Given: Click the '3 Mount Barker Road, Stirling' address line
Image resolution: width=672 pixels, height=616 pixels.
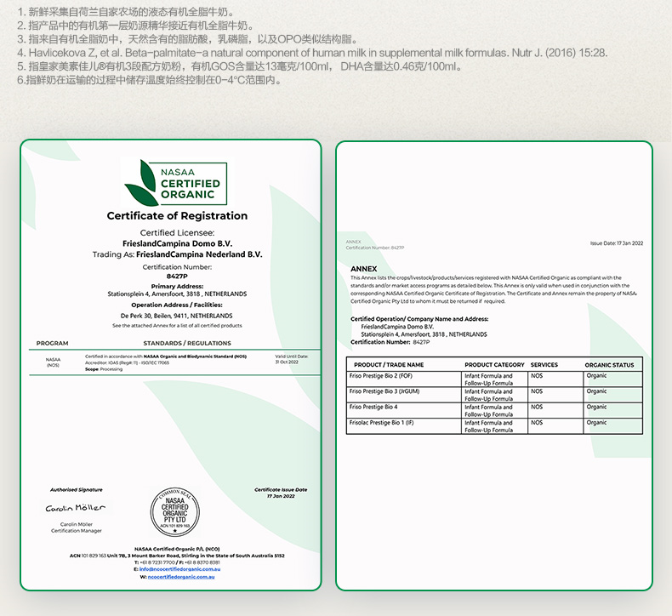Looking at the screenshot, I should tap(177, 556).
